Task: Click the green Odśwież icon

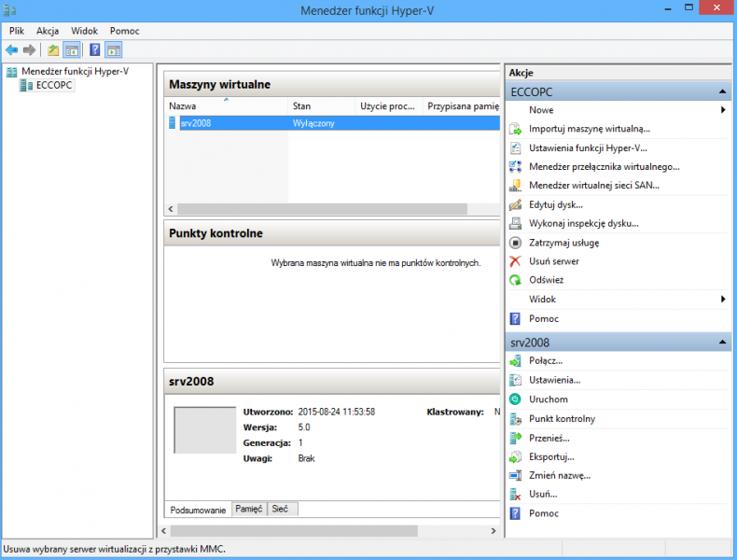Action: coord(515,280)
